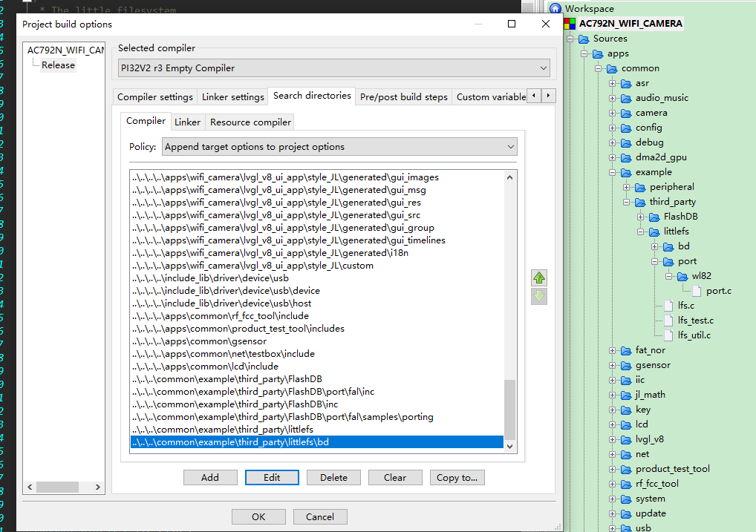Click the FlashDB folder icon
The image size is (756, 532).
point(654,217)
